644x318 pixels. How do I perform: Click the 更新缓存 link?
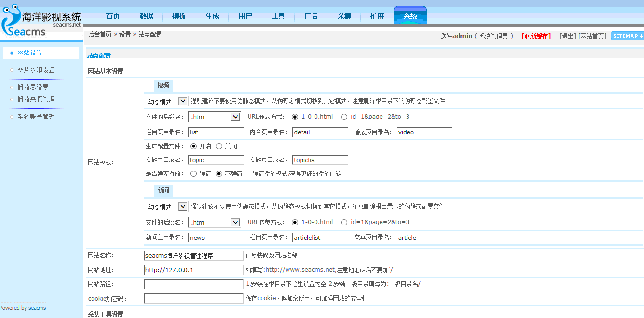[x=536, y=36]
